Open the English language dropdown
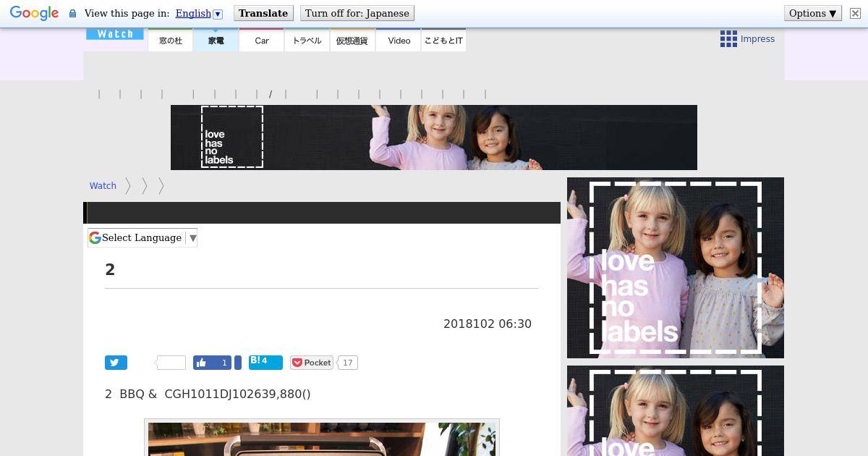 click(199, 13)
